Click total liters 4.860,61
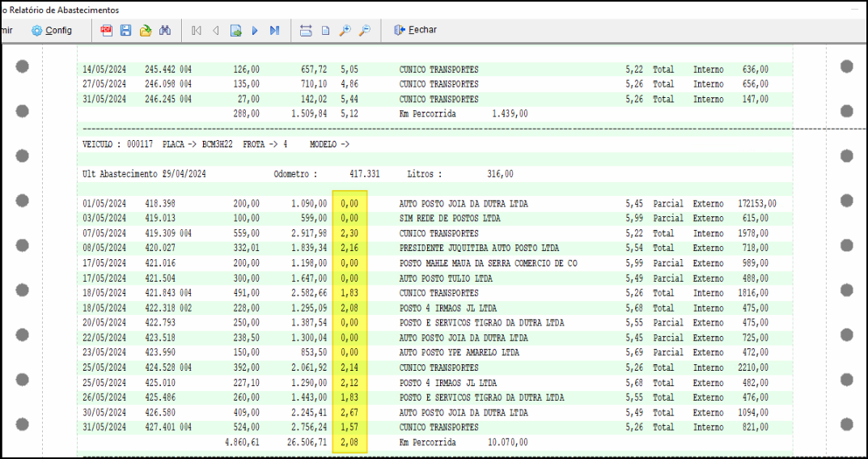Screen dimensions: 868x459 [x=242, y=442]
